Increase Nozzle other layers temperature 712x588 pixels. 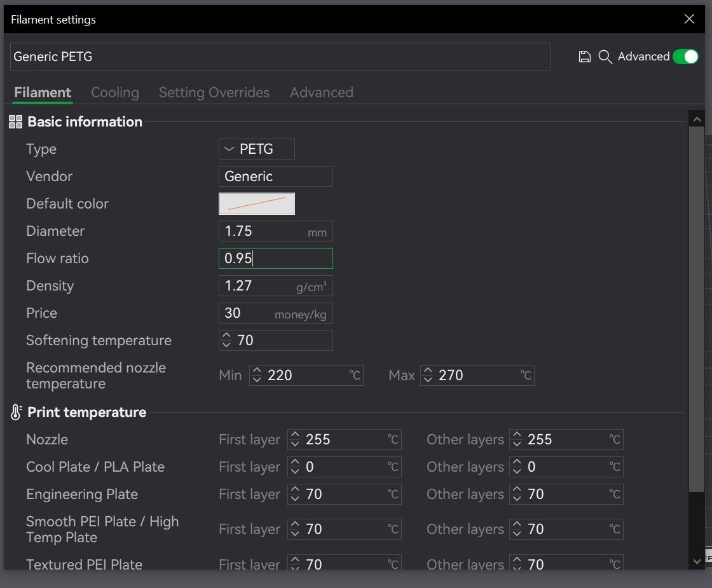tap(517, 435)
